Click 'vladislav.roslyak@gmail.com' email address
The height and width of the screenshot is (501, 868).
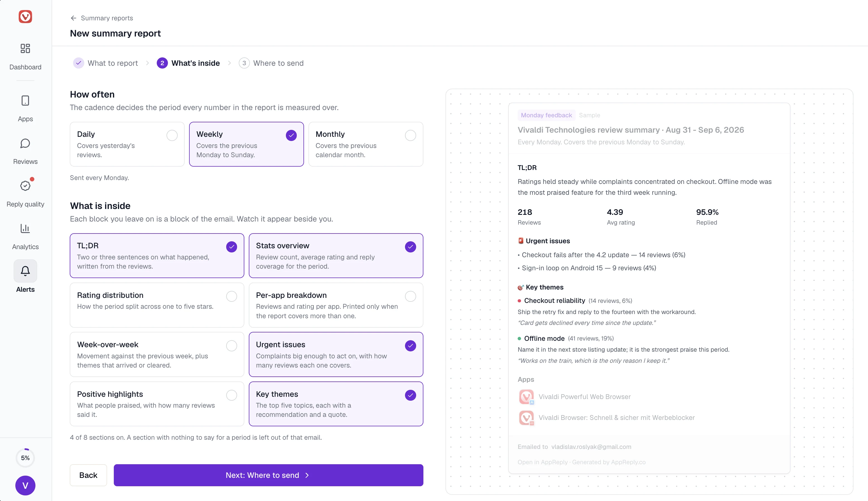(x=591, y=447)
